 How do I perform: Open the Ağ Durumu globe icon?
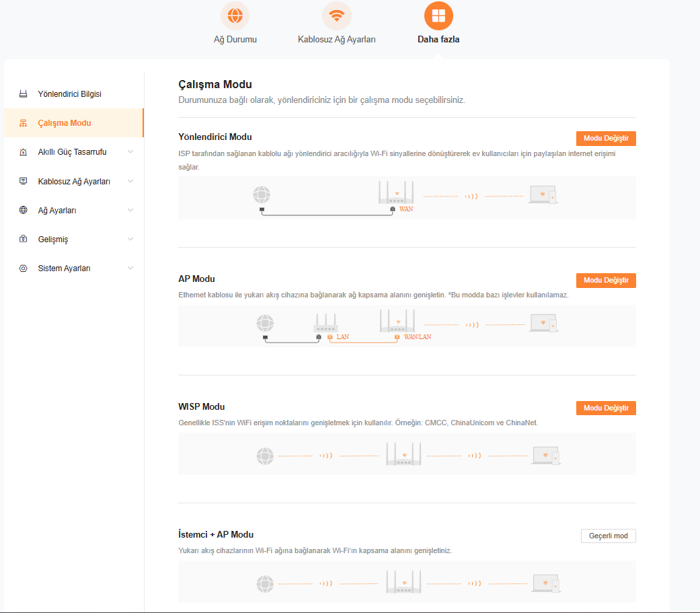pyautogui.click(x=235, y=15)
